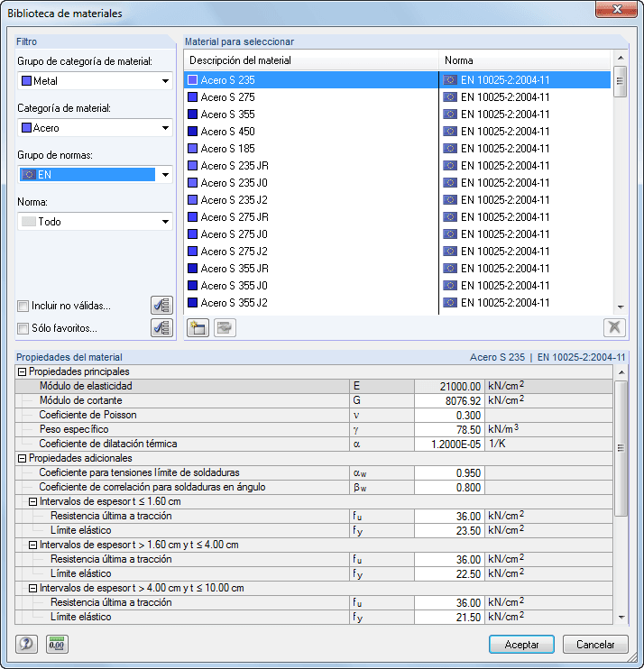Click color swatch of Acero S 355 row
This screenshot has width=644, height=669.
point(192,115)
